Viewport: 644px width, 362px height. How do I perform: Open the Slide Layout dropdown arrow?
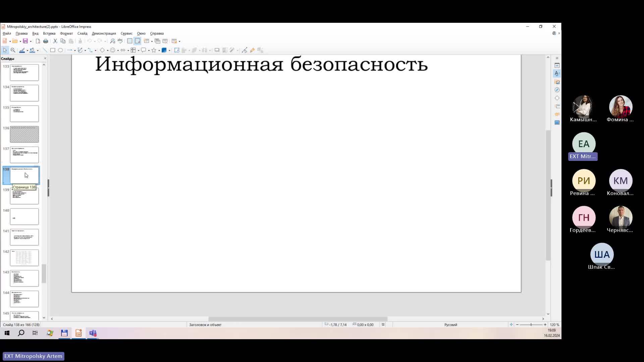[179, 42]
